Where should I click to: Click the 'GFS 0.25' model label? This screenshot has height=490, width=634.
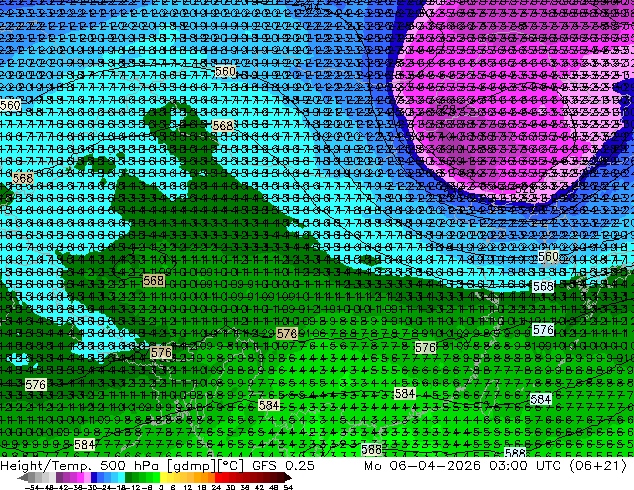283,465
